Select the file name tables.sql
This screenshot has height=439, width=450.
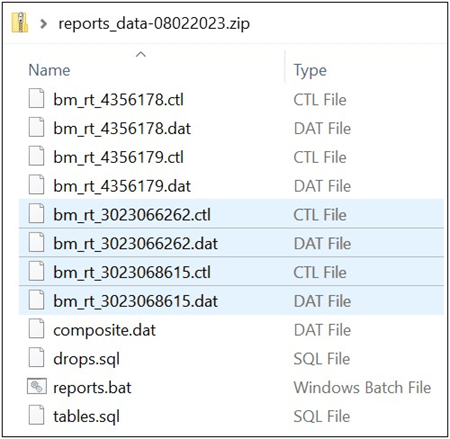[87, 417]
